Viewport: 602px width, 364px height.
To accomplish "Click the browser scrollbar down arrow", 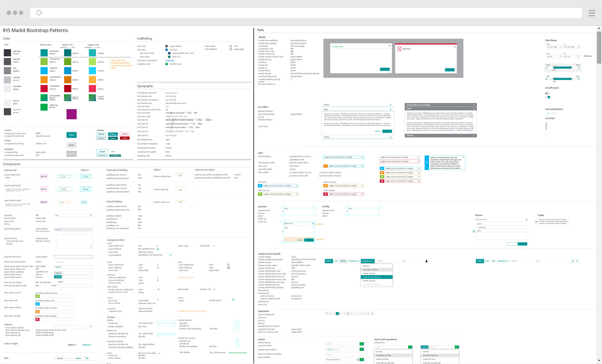I will [599, 360].
